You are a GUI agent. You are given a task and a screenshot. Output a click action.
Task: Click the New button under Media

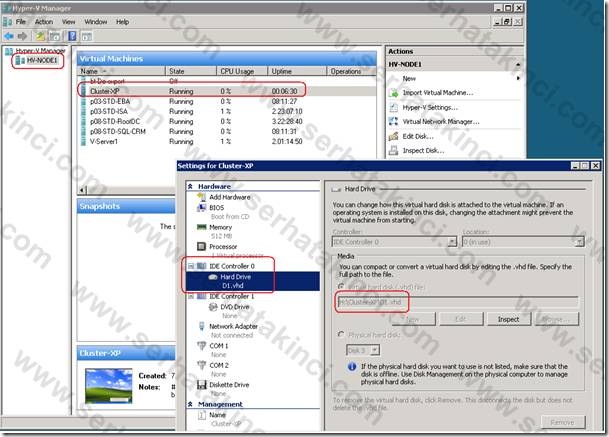(413, 319)
